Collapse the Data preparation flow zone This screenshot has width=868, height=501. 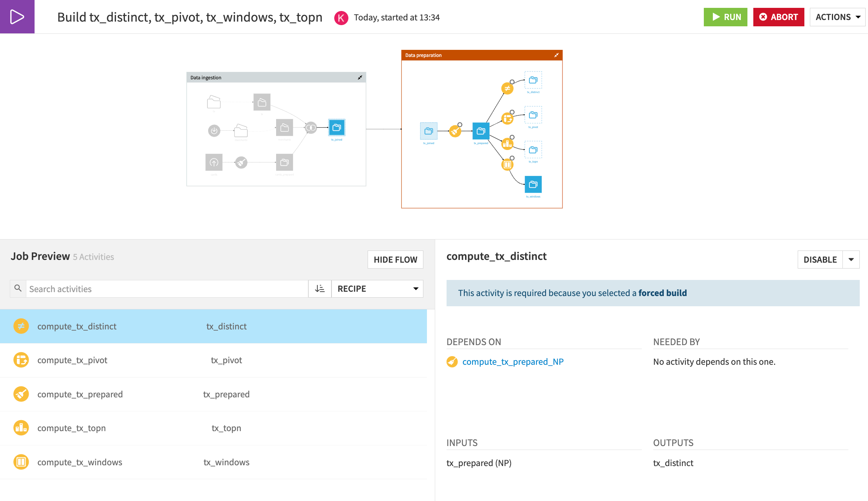556,55
